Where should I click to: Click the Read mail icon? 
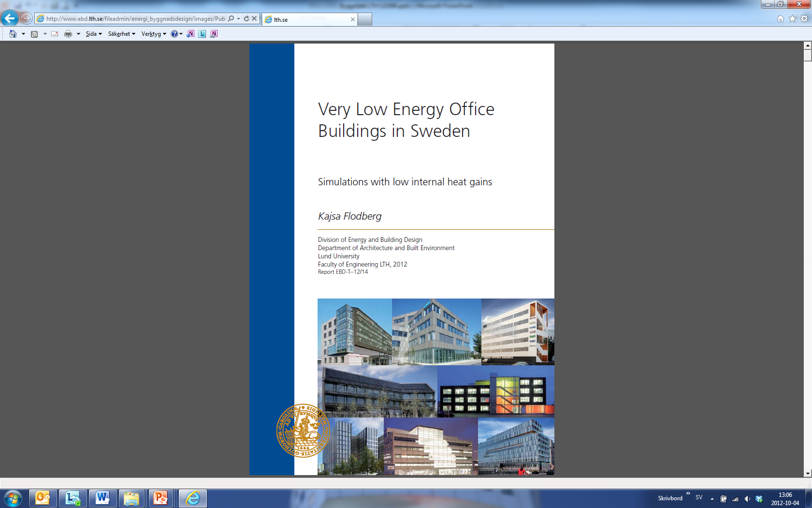click(55, 34)
